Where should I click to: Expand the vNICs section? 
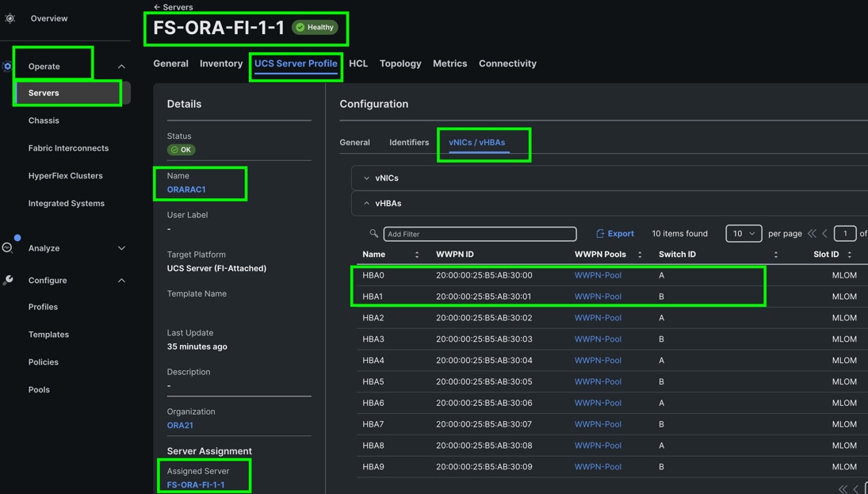click(x=366, y=178)
